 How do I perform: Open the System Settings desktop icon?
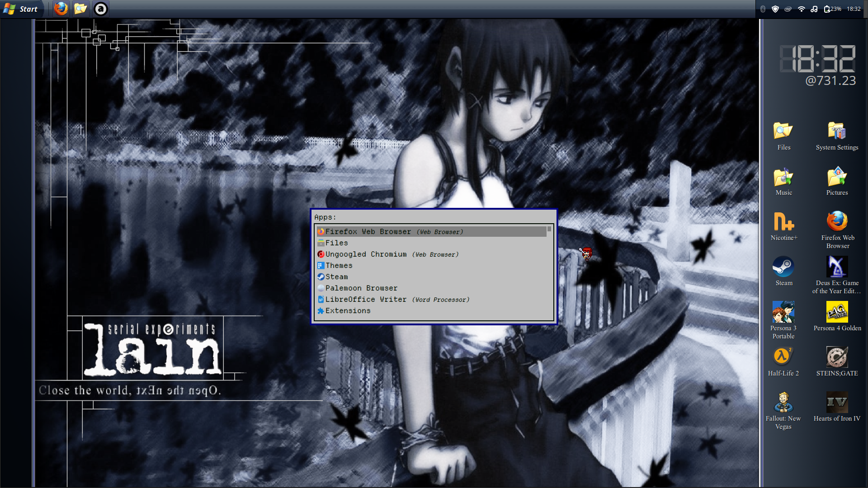tap(837, 136)
